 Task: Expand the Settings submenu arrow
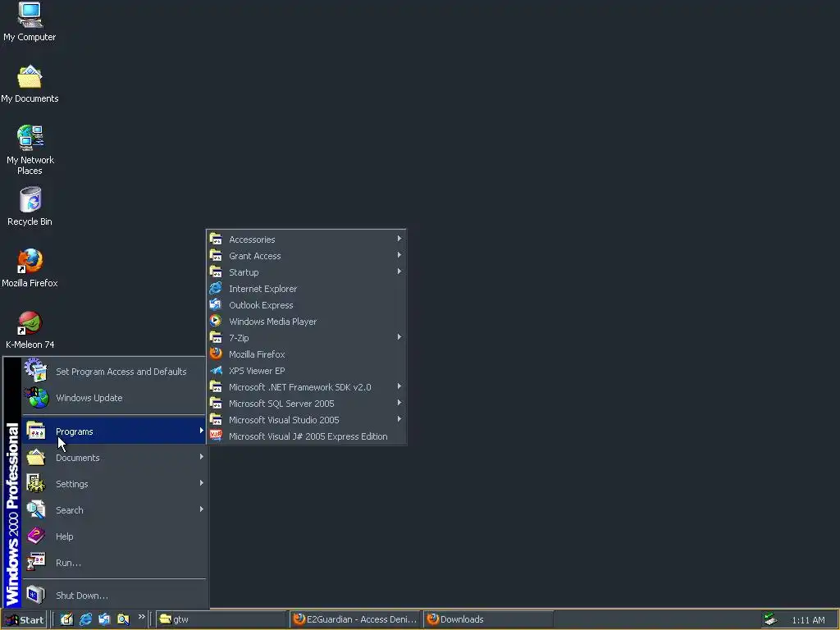pos(202,482)
